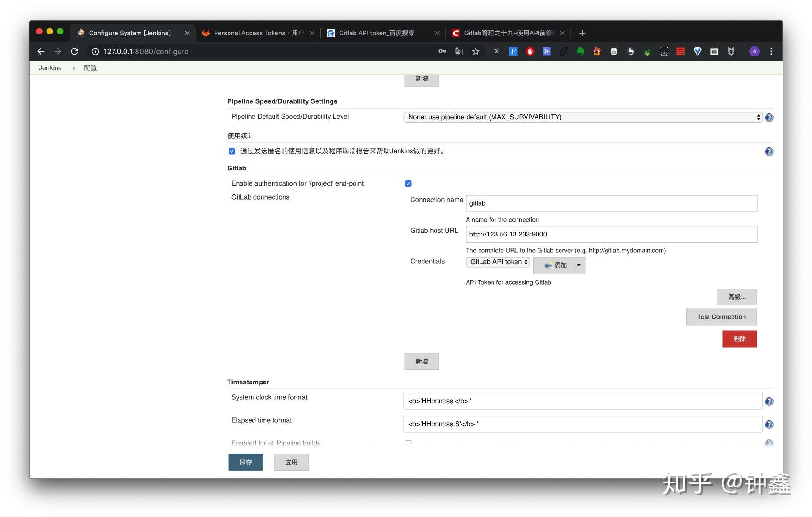Focus Elapsed time format field
This screenshot has width=812, height=517.
pyautogui.click(x=583, y=424)
